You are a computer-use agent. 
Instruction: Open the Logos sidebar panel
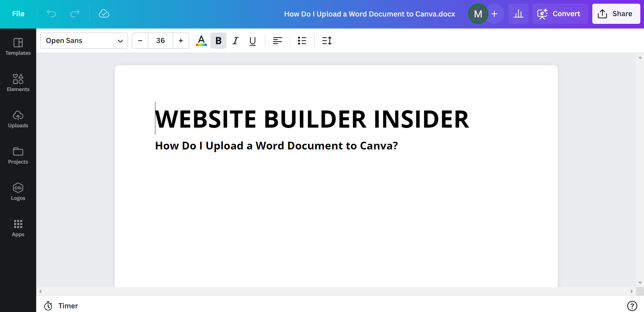point(18,191)
